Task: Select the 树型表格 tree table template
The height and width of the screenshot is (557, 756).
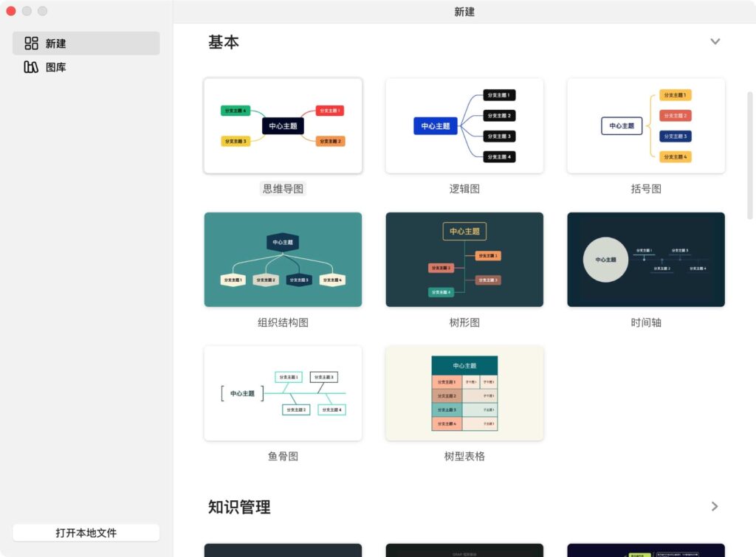Action: point(464,393)
